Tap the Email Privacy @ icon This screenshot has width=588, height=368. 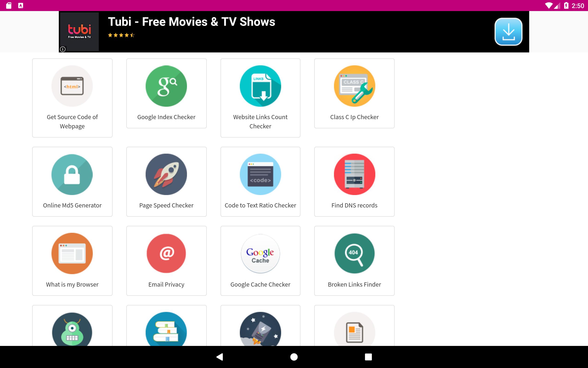coord(166,253)
